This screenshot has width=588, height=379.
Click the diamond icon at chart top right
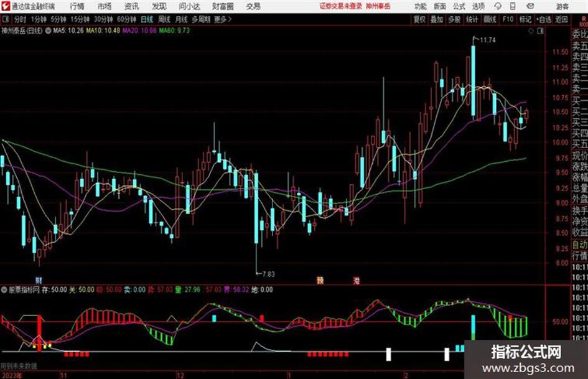coord(531,31)
